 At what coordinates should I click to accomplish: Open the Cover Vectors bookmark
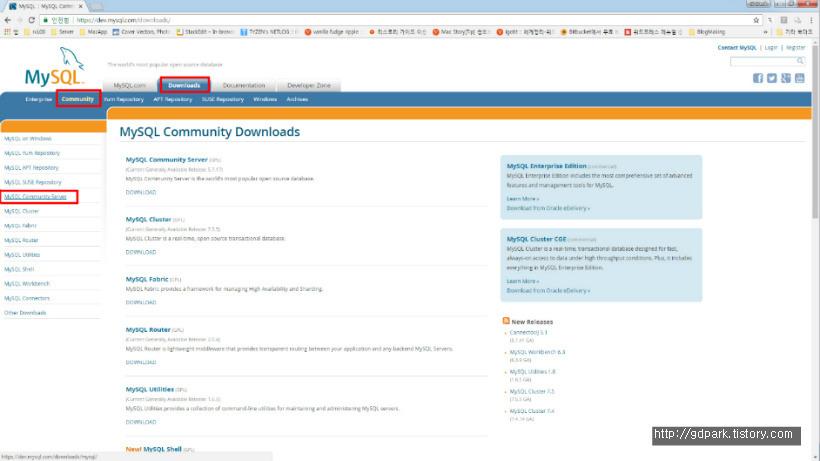(141, 32)
